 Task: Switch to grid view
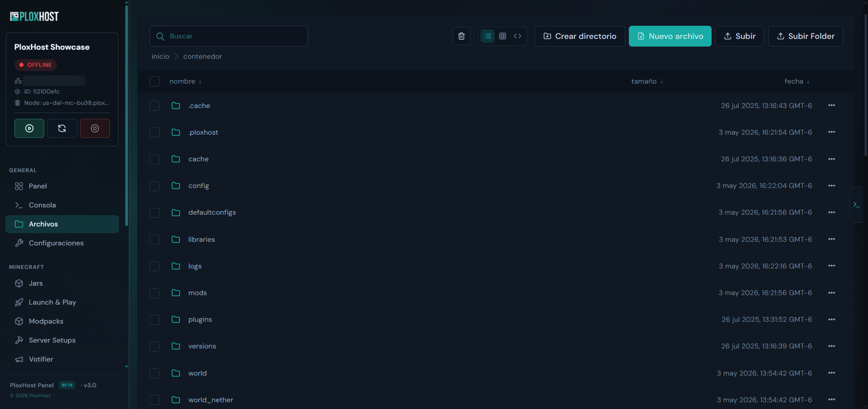click(x=503, y=36)
